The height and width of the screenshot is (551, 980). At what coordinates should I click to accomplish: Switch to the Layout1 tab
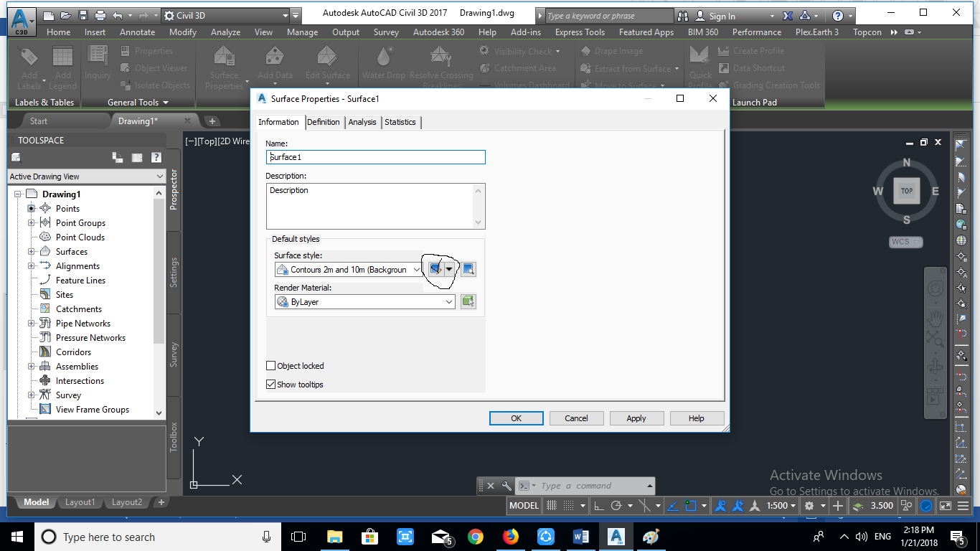pyautogui.click(x=80, y=502)
